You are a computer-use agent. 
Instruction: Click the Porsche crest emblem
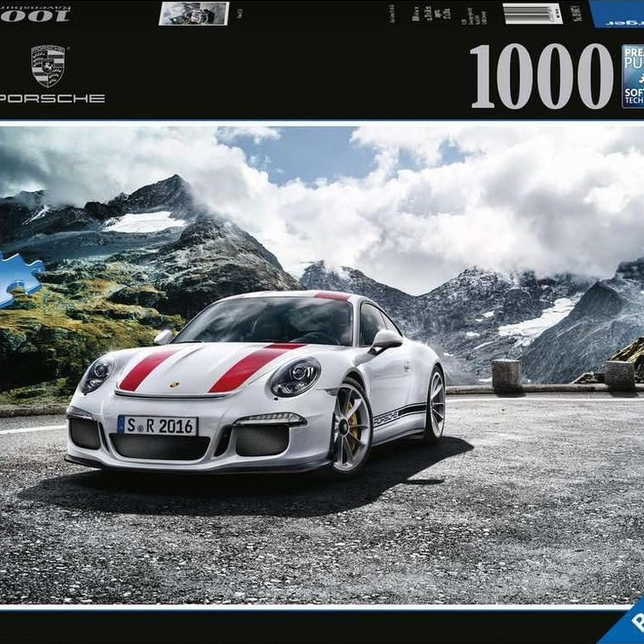(x=48, y=65)
